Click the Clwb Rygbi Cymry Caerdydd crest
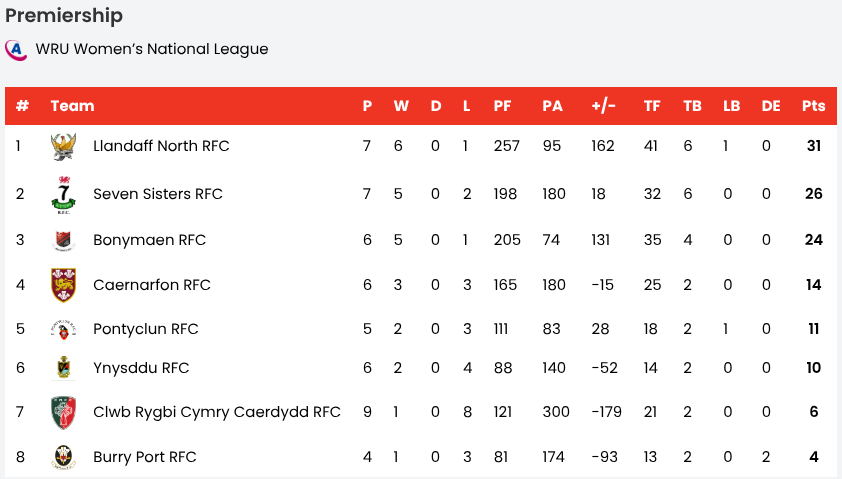The width and height of the screenshot is (842, 479). [x=63, y=412]
